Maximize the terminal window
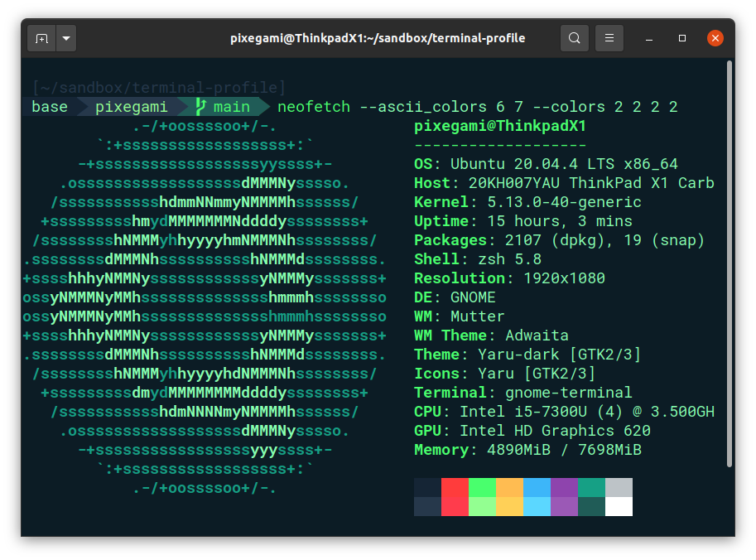 pyautogui.click(x=682, y=38)
